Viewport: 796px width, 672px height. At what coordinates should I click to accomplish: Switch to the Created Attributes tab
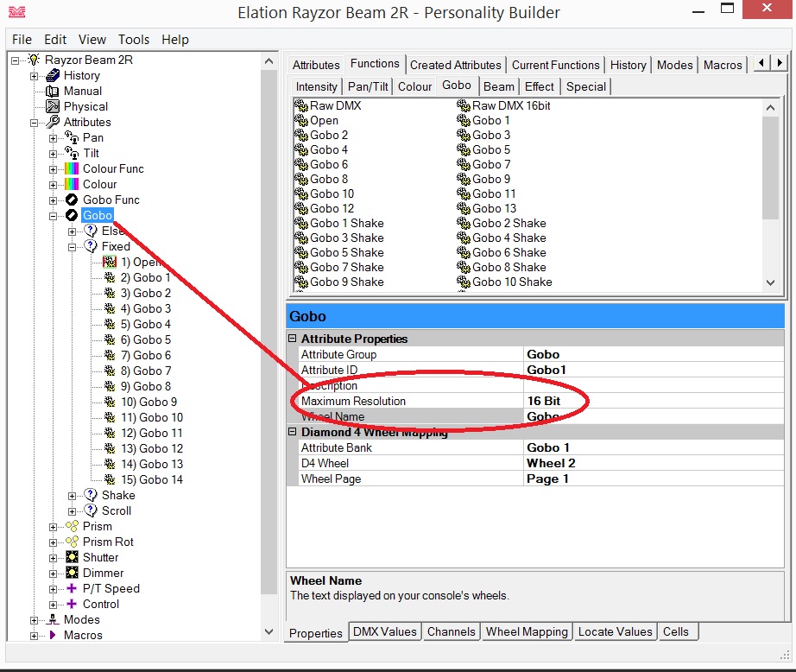(x=455, y=65)
